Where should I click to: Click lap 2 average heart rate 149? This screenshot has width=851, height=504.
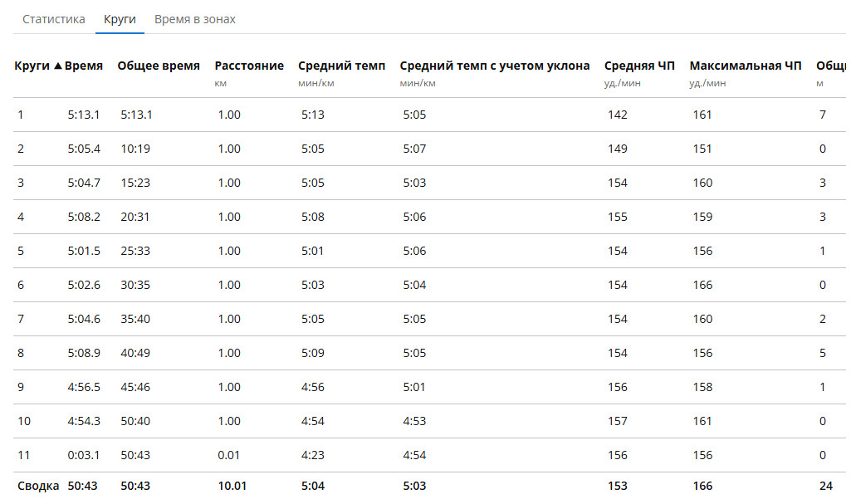pos(617,149)
